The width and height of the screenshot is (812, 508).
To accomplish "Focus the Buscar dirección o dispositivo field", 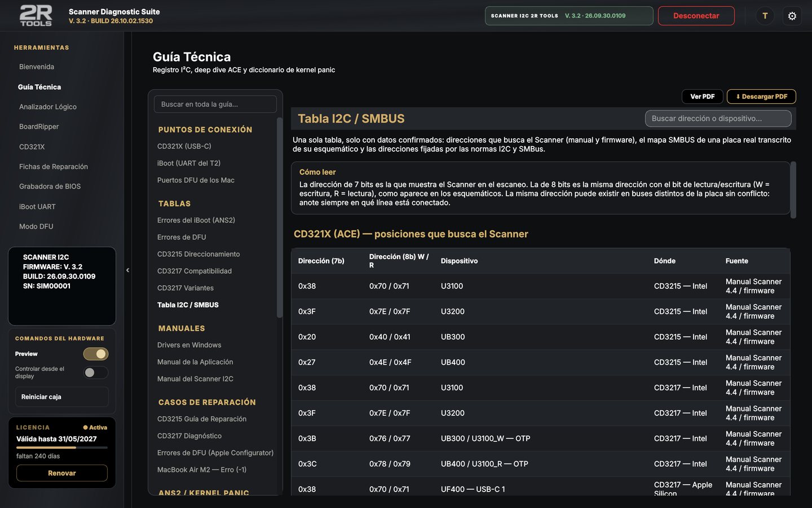I will pos(718,119).
